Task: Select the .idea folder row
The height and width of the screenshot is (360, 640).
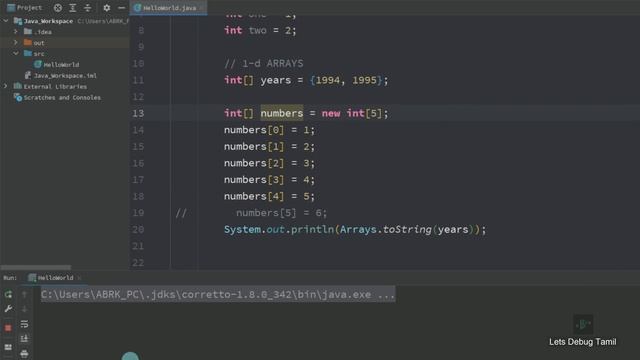Action: point(64,31)
